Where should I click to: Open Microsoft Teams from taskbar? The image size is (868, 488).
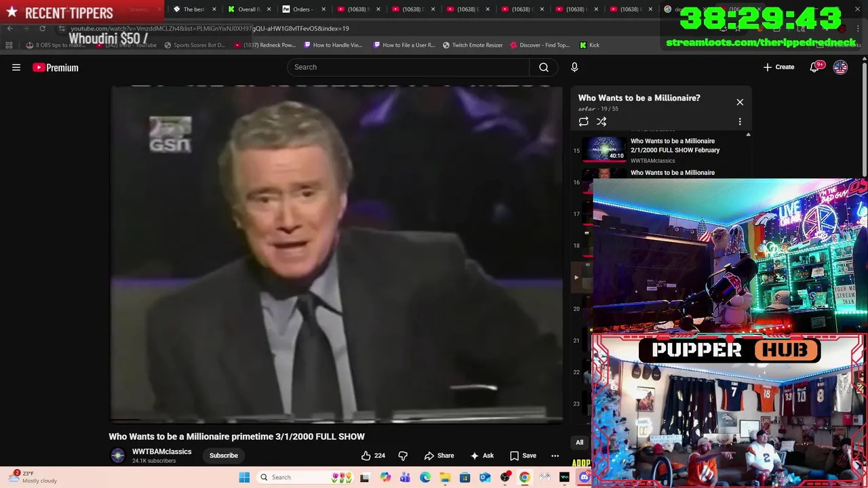pyautogui.click(x=405, y=477)
